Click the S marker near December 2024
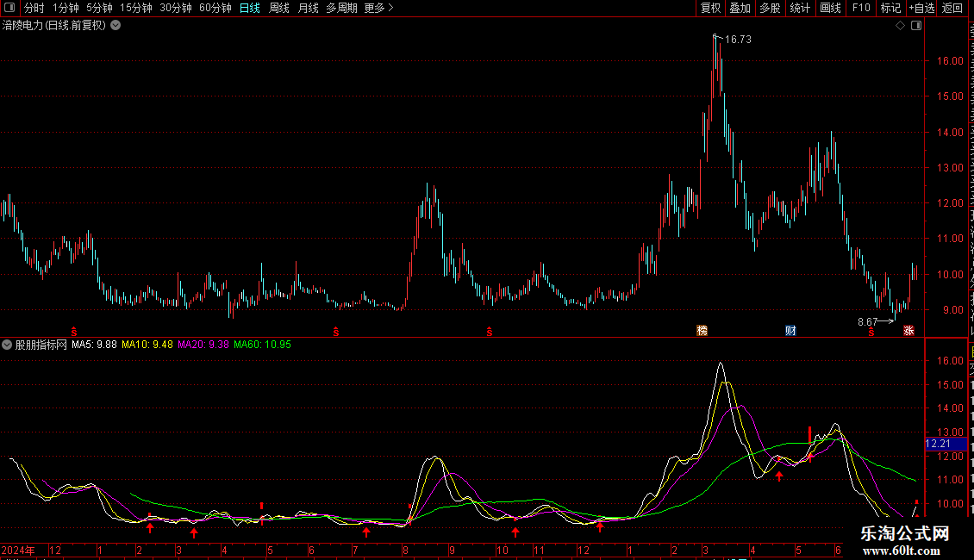The width and height of the screenshot is (974, 560). (x=74, y=332)
